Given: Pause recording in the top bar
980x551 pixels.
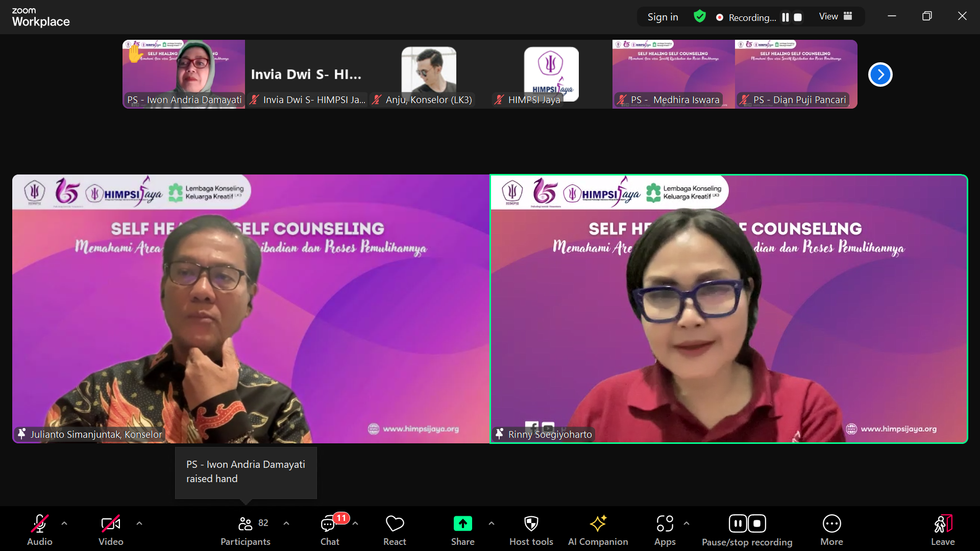Looking at the screenshot, I should pyautogui.click(x=786, y=17).
